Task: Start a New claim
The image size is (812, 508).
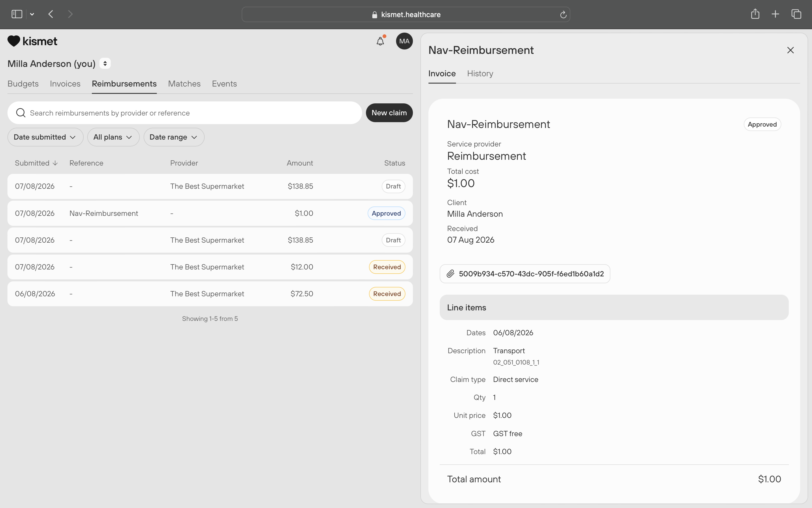Action: [x=389, y=113]
